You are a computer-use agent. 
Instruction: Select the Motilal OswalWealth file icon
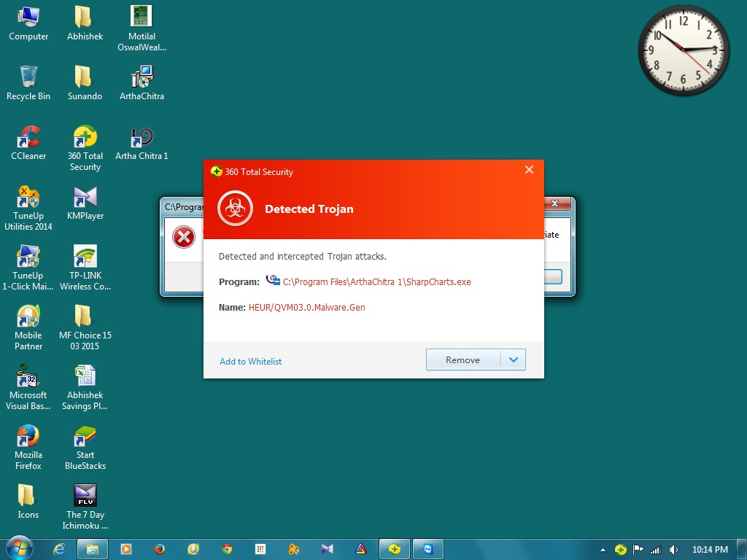(142, 28)
